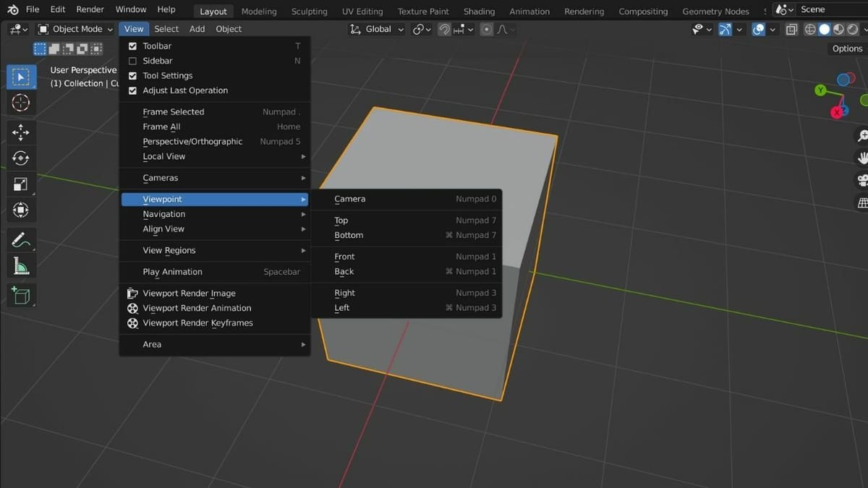
Task: Click the red X axis gizmo ball
Action: [838, 112]
